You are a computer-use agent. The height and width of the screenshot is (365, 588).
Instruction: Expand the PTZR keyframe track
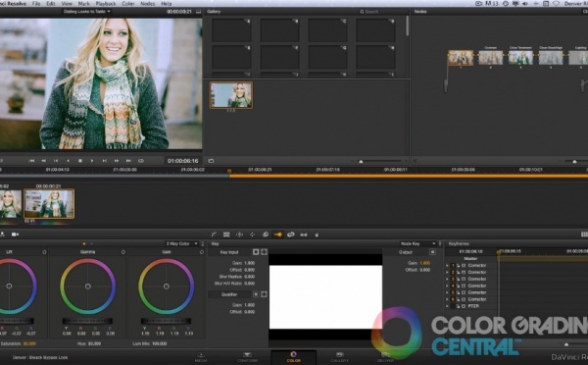coord(447,306)
